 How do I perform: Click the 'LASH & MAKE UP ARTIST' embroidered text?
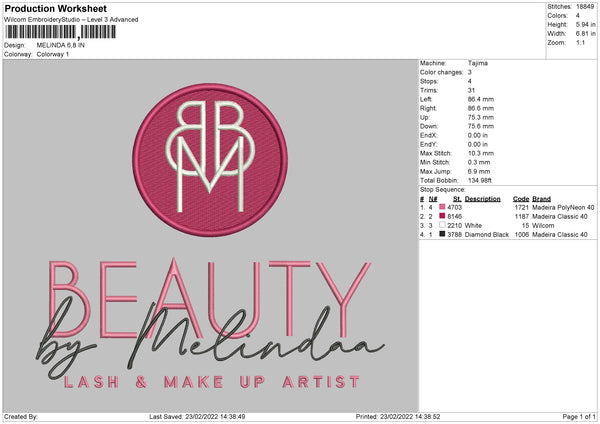(x=212, y=382)
